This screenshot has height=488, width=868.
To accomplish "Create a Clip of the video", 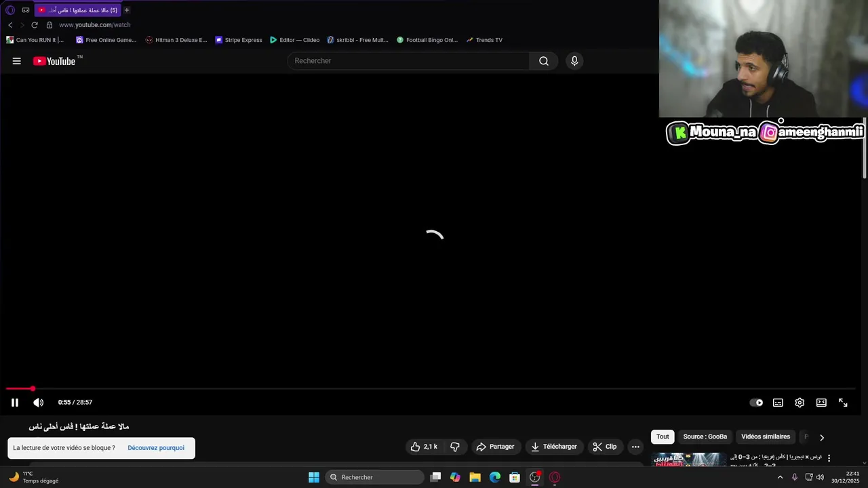I will coord(605,447).
